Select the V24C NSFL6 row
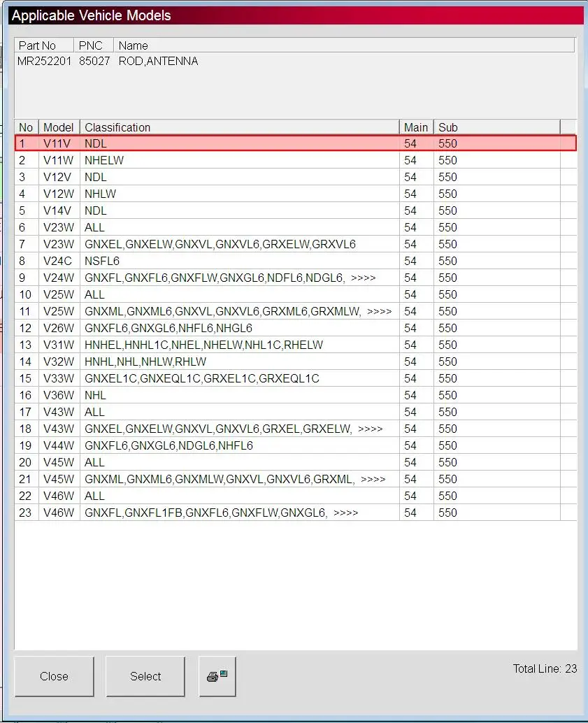Image resolution: width=588 pixels, height=723 pixels. tap(296, 261)
